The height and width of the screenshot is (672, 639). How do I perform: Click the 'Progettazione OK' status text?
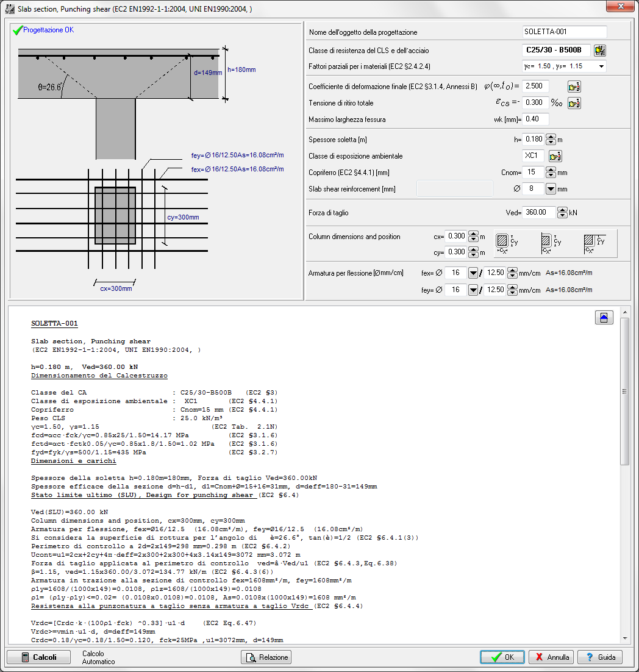point(48,30)
